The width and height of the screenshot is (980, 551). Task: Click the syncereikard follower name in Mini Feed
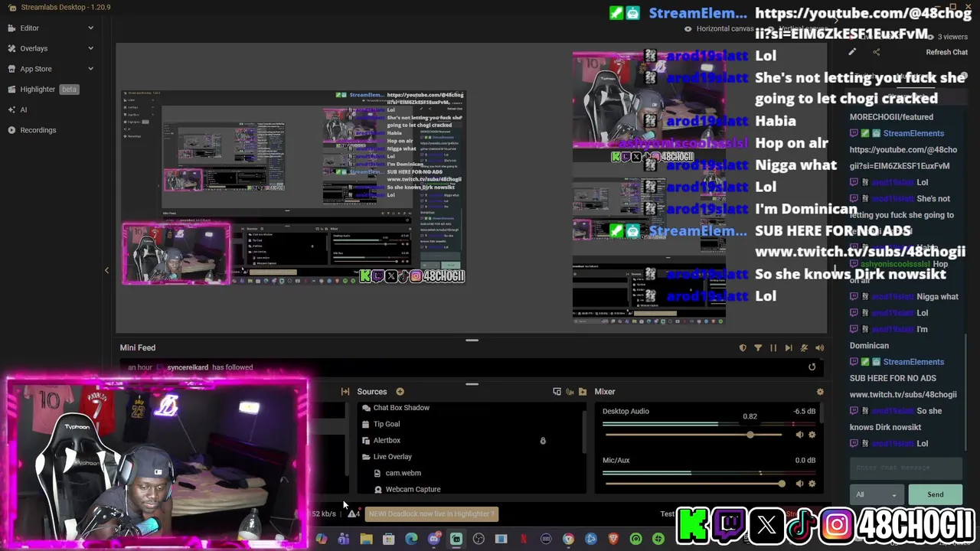pos(188,367)
